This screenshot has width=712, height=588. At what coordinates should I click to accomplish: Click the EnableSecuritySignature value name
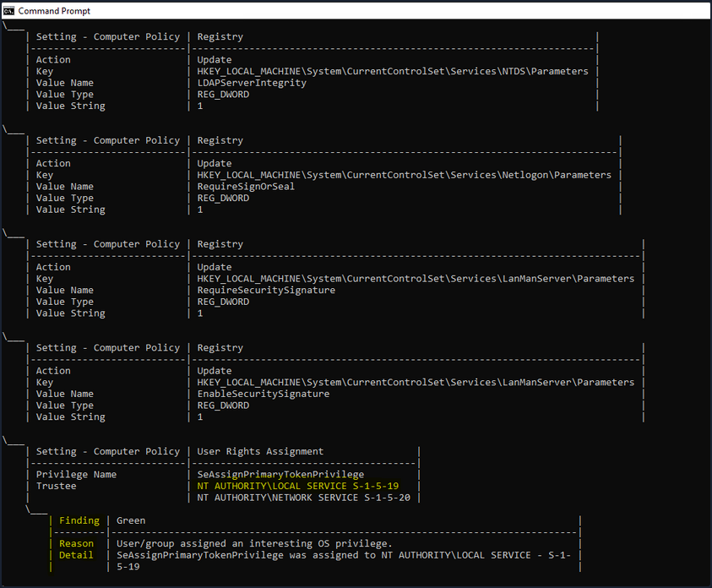tap(263, 394)
